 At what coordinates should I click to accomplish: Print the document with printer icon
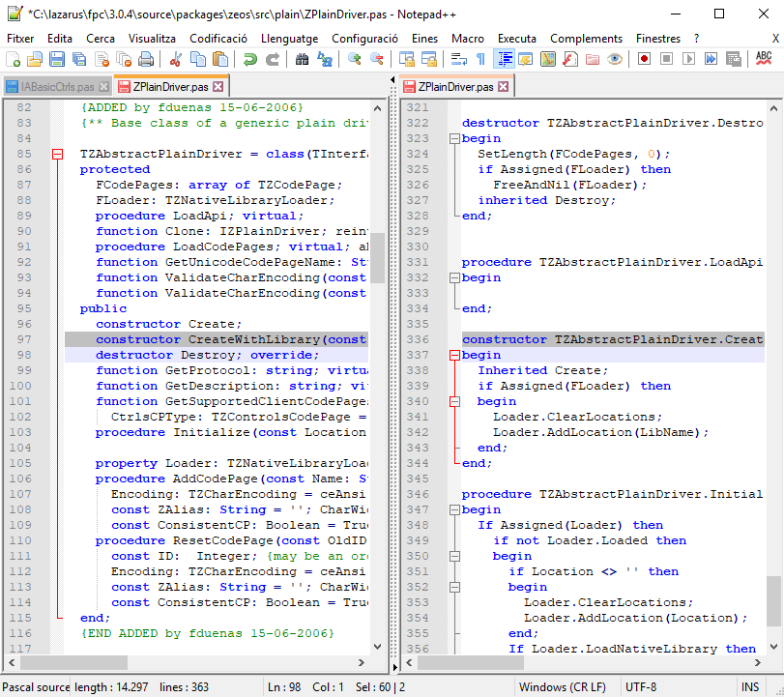coord(146,59)
